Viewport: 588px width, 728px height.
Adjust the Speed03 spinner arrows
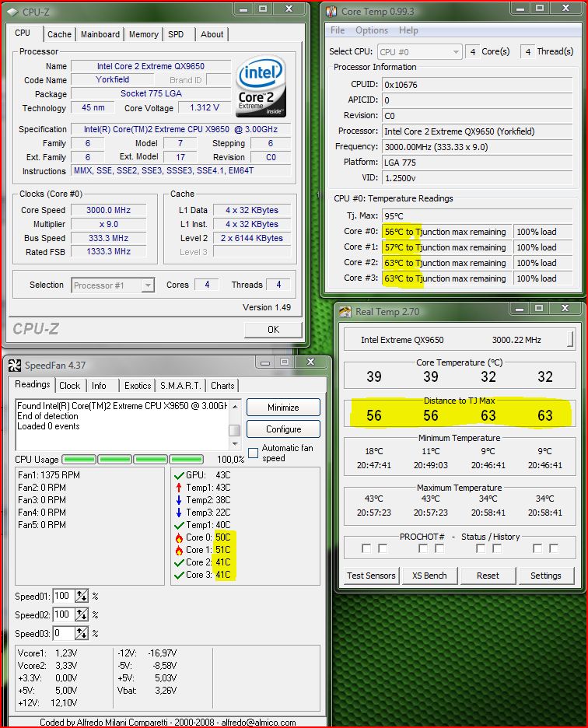tap(82, 633)
